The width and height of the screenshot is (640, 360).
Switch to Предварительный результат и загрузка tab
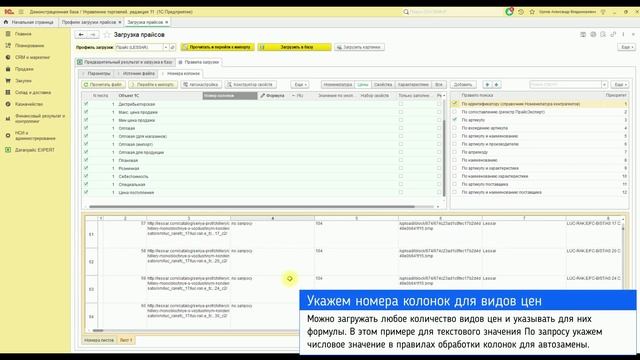125,62
